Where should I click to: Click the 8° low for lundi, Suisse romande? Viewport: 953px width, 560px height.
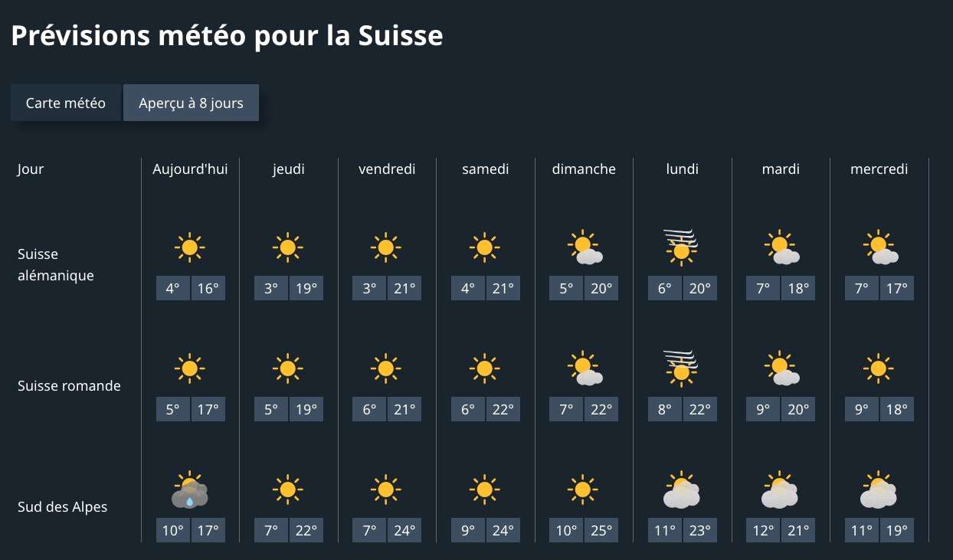click(x=664, y=408)
